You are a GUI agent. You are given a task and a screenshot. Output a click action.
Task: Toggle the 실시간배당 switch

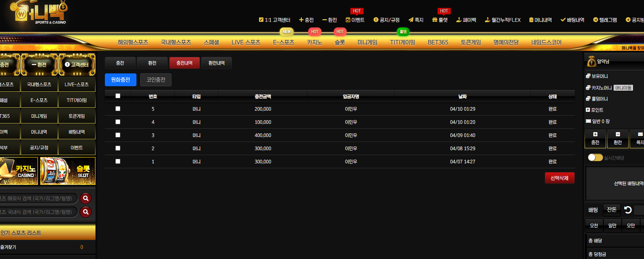pos(595,157)
